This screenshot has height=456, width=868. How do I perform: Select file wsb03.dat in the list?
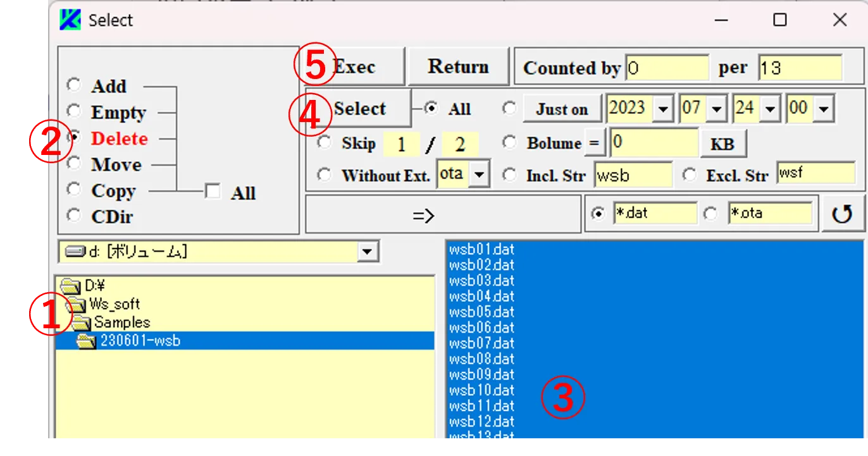pos(654,280)
